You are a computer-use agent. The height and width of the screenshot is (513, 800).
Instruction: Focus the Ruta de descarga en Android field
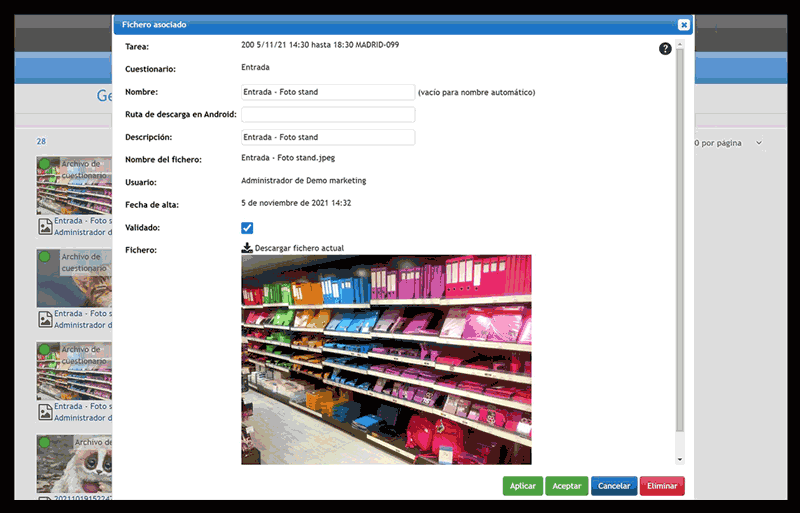click(328, 114)
